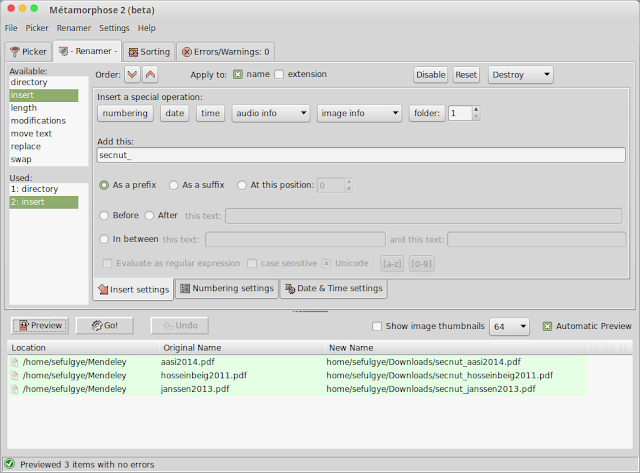Viewport: 640px width, 473px height.
Task: Click the Location column header
Action: (83, 348)
